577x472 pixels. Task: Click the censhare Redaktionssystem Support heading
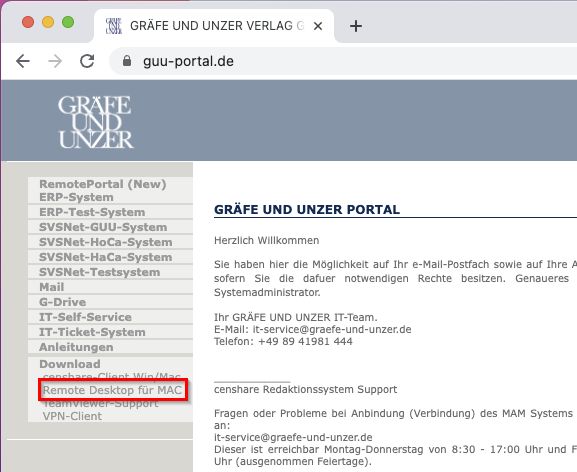pyautogui.click(x=305, y=390)
